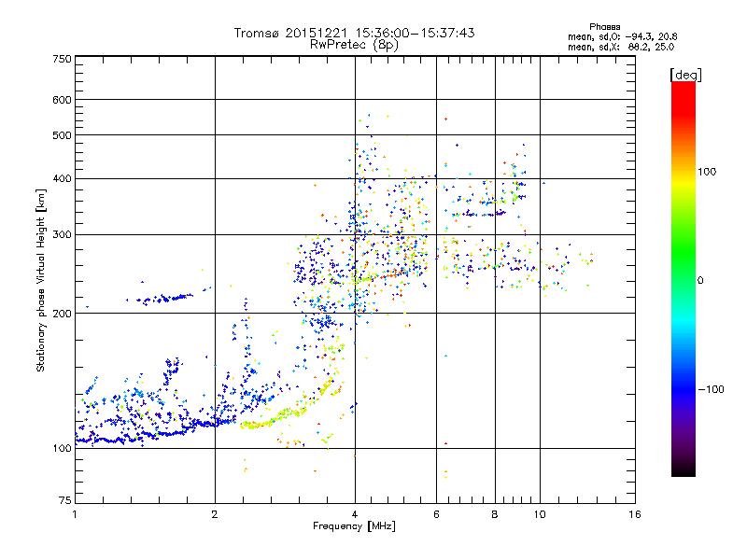Screen dimensions: 747x560
Task: Click the x-axis tick label '2'
Action: click(x=215, y=514)
